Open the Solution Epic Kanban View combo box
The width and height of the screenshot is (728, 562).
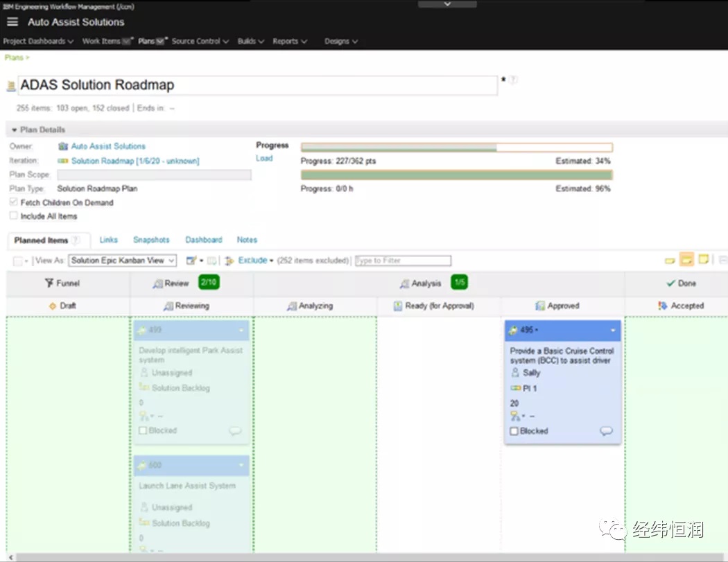point(123,261)
